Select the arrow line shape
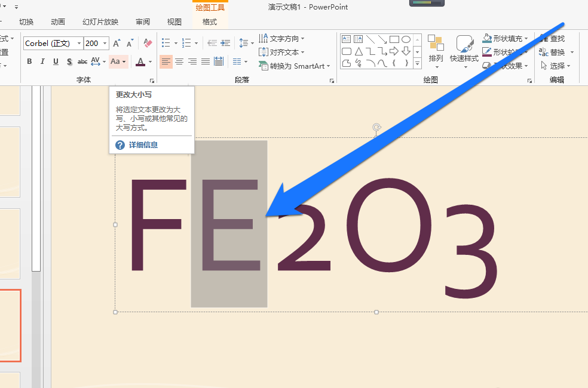The width and height of the screenshot is (588, 388). [x=382, y=39]
